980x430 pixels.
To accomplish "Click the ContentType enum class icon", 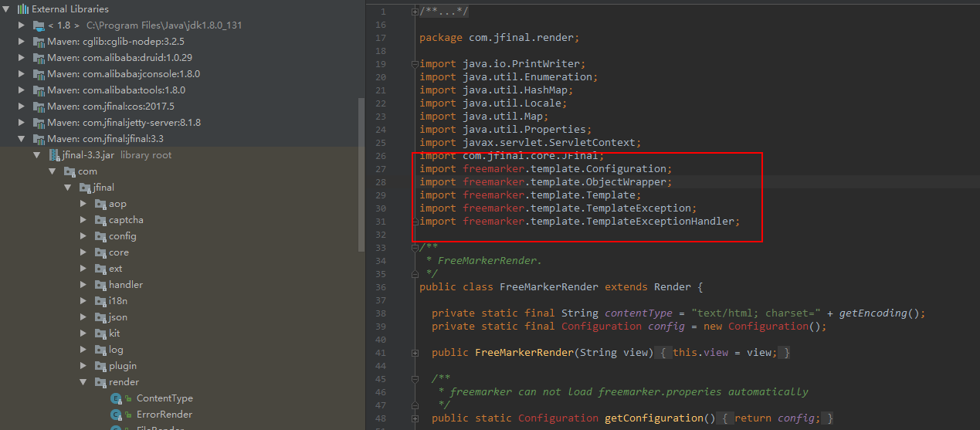I will [116, 398].
